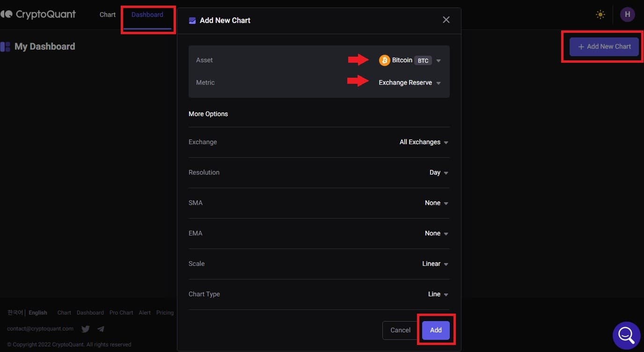This screenshot has width=644, height=352.
Task: Open CryptoQuant Twitter page icon
Action: 86,329
